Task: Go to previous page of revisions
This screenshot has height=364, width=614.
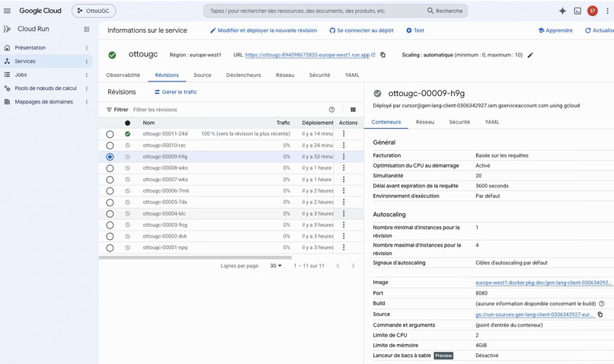Action: [x=338, y=266]
